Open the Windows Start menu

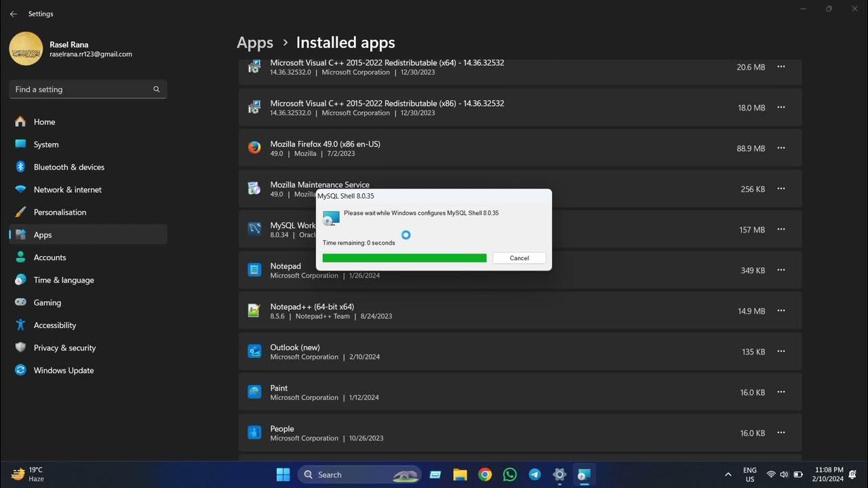(283, 474)
